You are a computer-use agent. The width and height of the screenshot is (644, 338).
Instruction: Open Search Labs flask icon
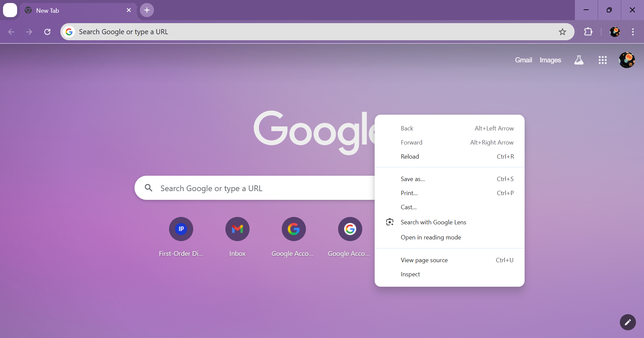point(579,60)
